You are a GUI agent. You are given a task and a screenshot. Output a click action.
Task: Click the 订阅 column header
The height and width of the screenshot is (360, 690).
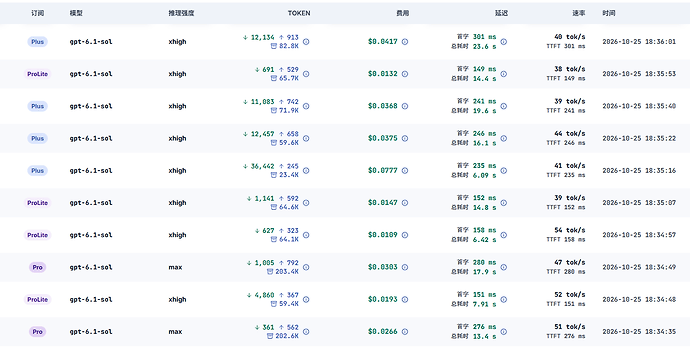pos(37,13)
